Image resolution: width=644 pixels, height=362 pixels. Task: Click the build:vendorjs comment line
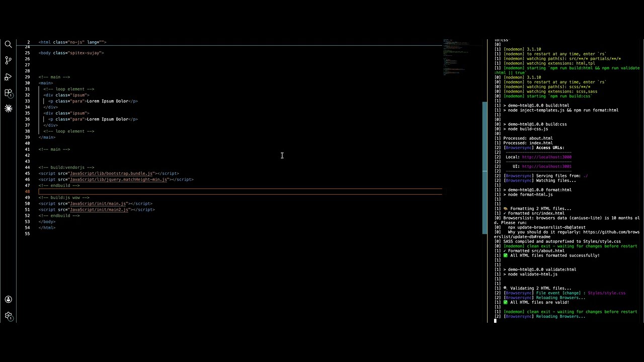[66, 167]
